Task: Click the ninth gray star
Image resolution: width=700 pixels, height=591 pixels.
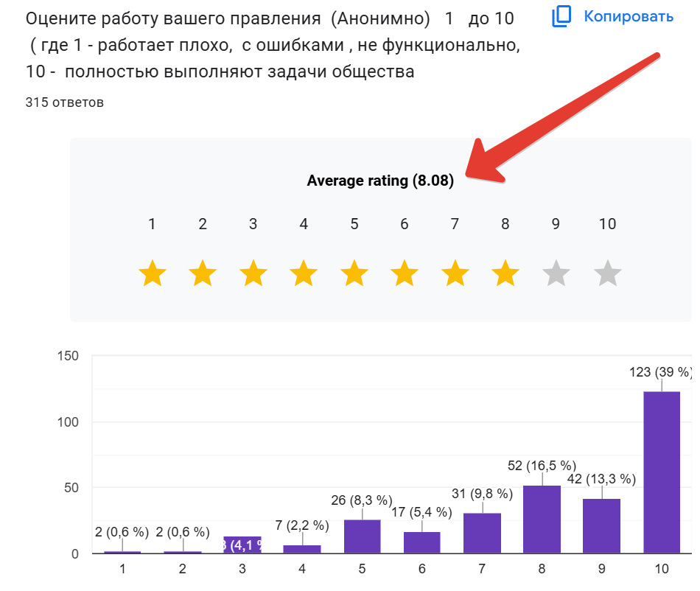Action: click(556, 275)
